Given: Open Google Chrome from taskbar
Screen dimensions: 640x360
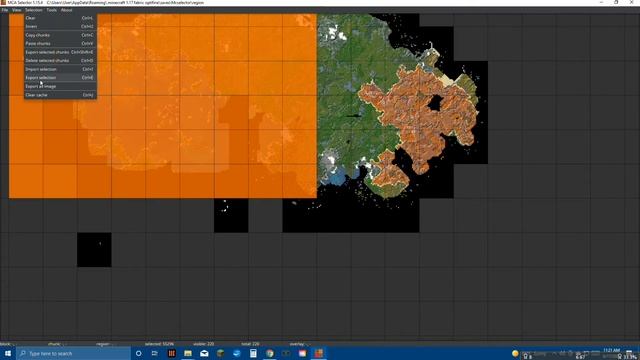Looking at the screenshot, I should (269, 353).
